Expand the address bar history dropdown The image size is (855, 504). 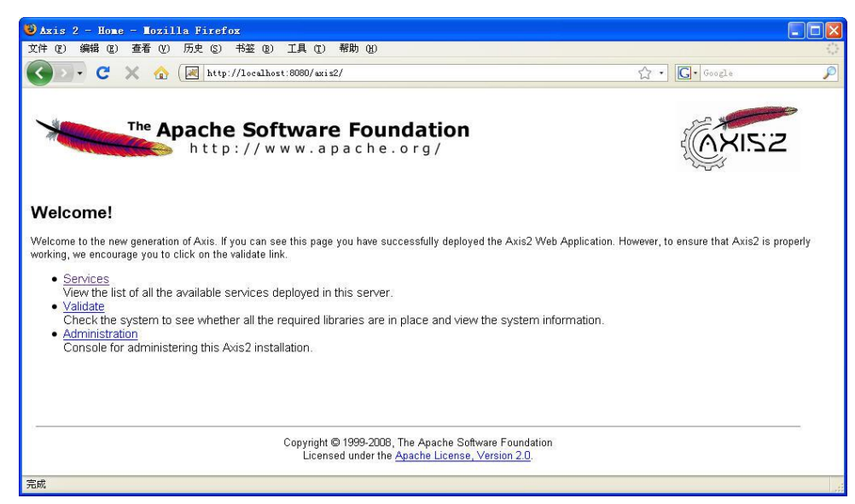[662, 73]
